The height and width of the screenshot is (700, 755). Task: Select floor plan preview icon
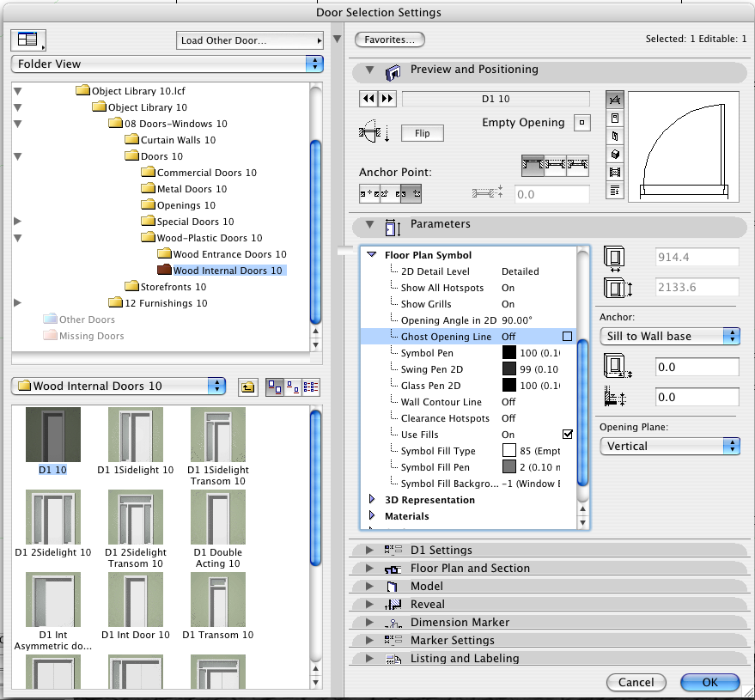[x=615, y=100]
